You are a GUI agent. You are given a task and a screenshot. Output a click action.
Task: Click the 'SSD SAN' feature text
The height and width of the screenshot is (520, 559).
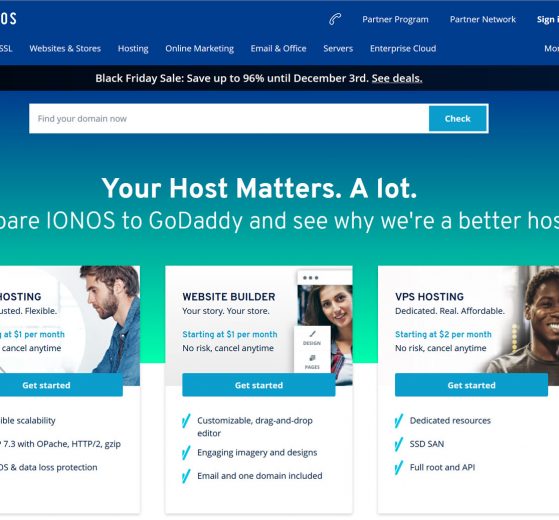click(427, 444)
